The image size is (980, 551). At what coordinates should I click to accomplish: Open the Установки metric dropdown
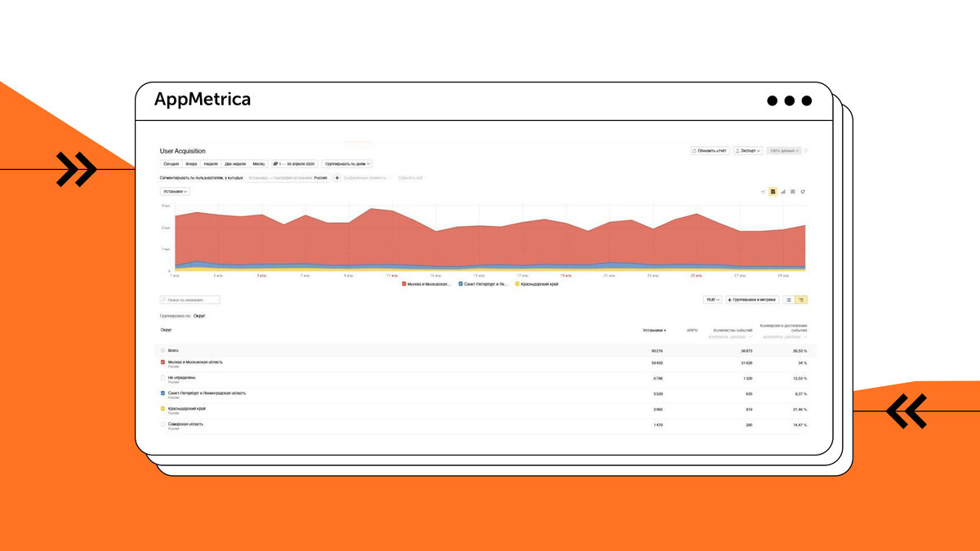[x=175, y=192]
